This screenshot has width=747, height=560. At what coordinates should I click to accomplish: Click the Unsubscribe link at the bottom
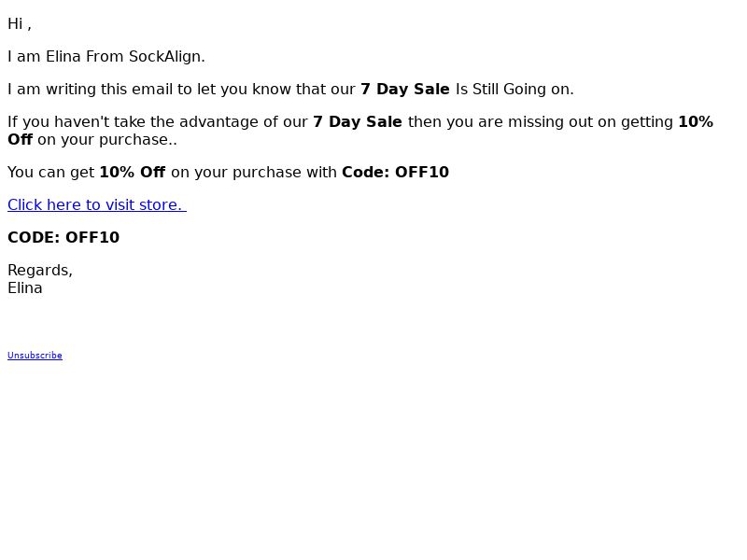35,356
